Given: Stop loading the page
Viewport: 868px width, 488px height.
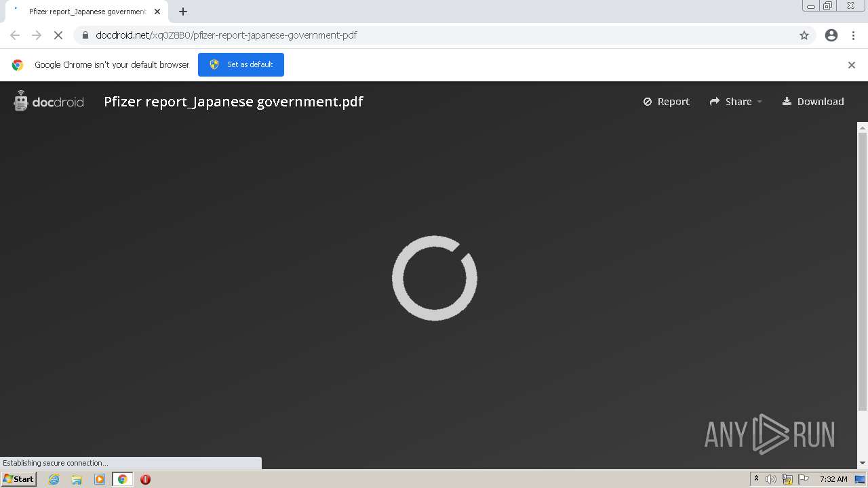Looking at the screenshot, I should 58,35.
